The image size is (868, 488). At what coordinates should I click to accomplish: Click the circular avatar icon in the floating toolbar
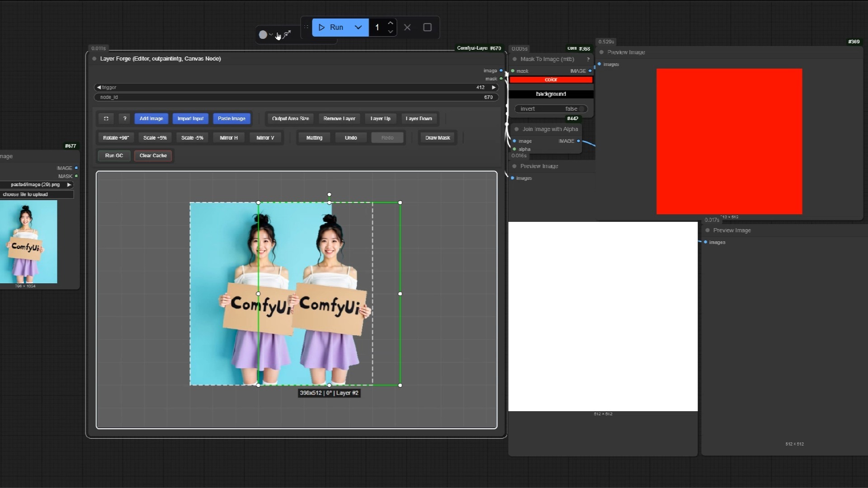point(264,35)
